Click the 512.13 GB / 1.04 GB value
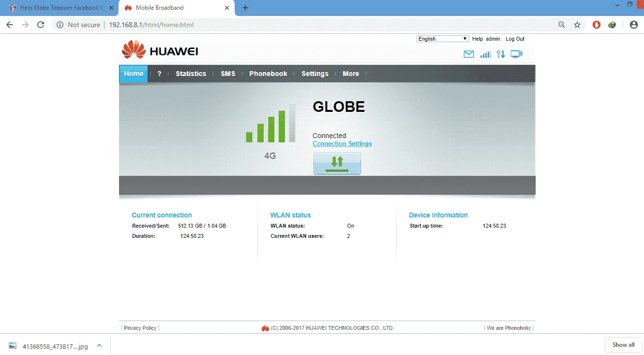Image resolution: width=644 pixels, height=355 pixels. (x=202, y=226)
